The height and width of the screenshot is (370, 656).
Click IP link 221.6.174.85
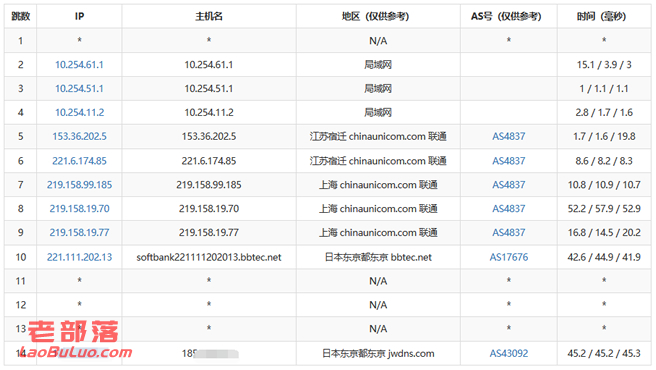click(x=79, y=161)
